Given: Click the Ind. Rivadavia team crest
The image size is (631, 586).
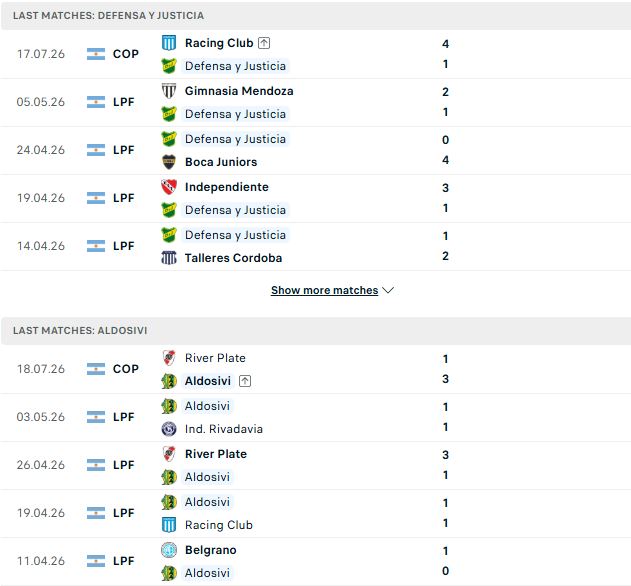Looking at the screenshot, I should (169, 429).
